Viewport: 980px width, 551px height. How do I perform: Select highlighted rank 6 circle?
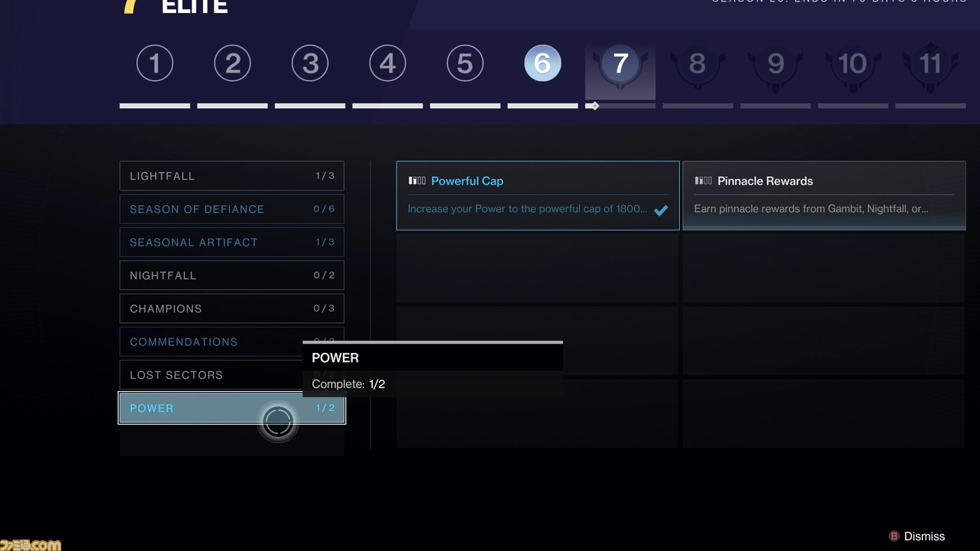pyautogui.click(x=542, y=64)
